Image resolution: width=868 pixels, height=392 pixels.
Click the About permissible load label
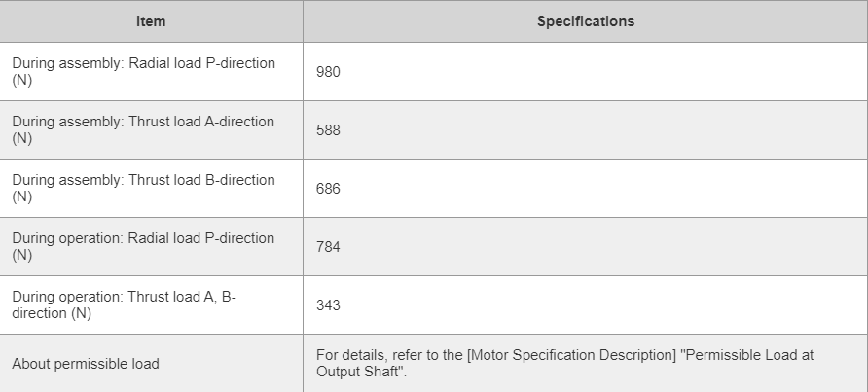pos(86,364)
